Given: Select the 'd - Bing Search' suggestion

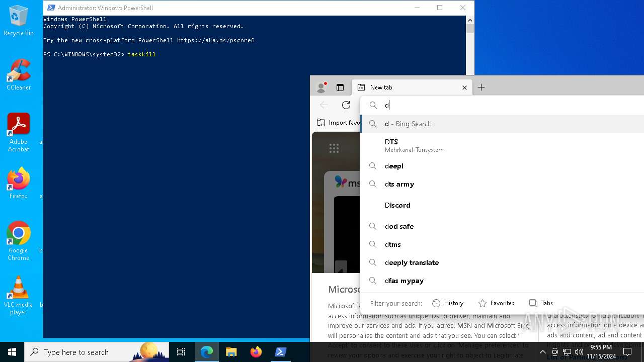Looking at the screenshot, I should pyautogui.click(x=502, y=124).
